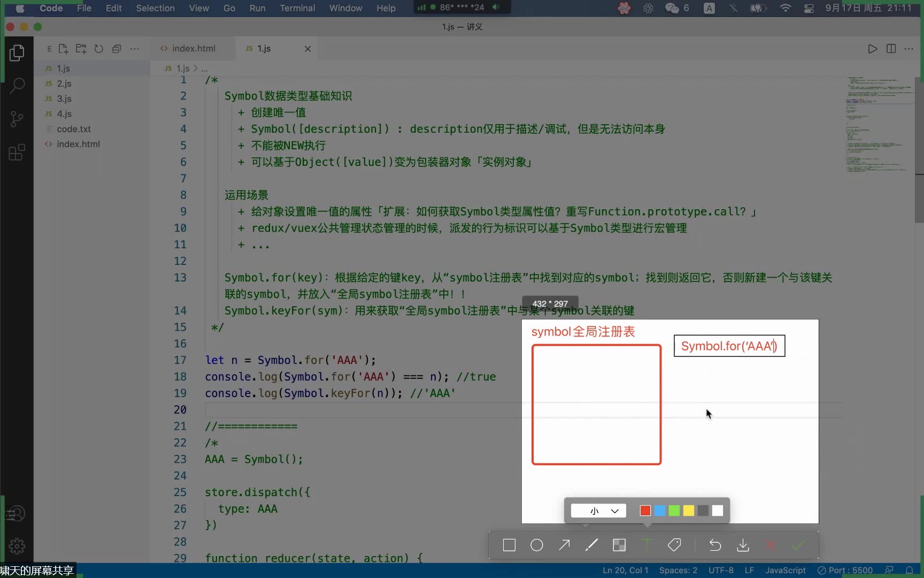This screenshot has height=578, width=924.
Task: Select the ellipse annotation tool
Action: (x=537, y=545)
